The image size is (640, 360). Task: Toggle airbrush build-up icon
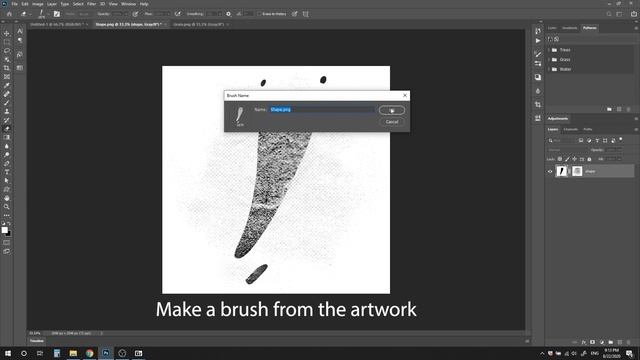coord(178,14)
